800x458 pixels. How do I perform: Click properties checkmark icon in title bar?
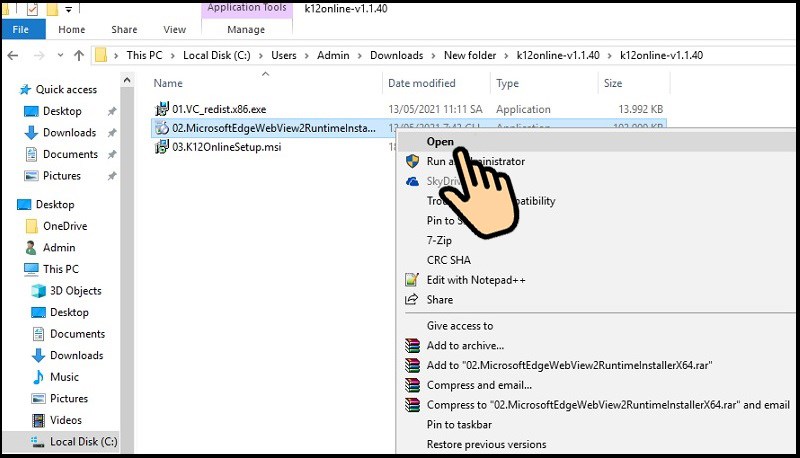tap(33, 9)
